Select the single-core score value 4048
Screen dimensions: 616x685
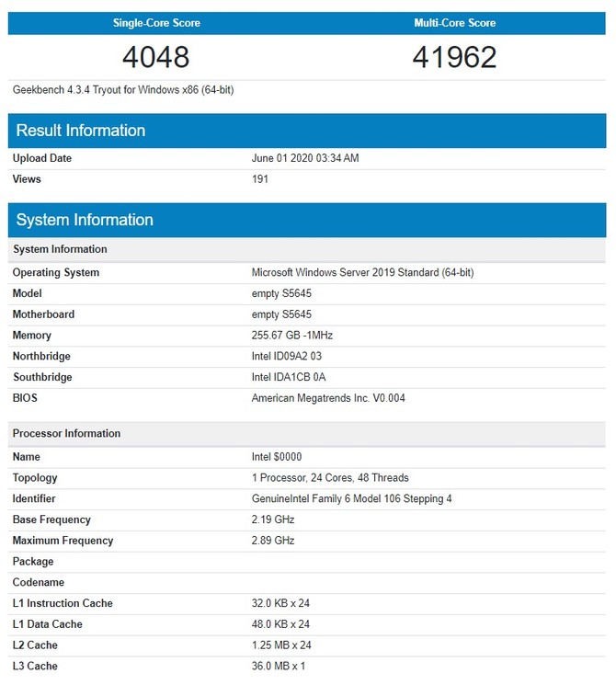[x=156, y=57]
